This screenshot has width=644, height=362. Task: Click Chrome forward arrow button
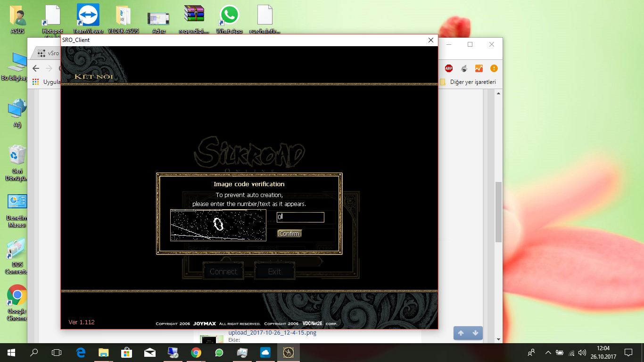coord(49,68)
